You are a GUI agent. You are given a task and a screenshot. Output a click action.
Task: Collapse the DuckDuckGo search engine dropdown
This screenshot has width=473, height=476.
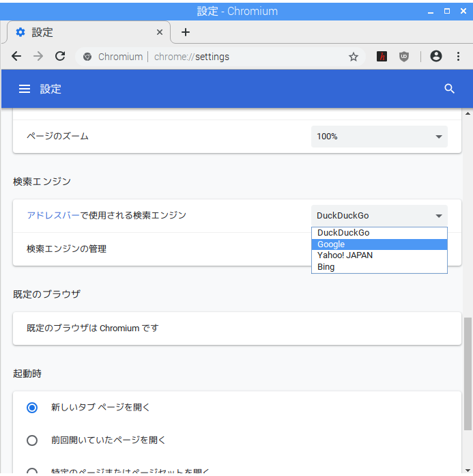[x=379, y=216]
